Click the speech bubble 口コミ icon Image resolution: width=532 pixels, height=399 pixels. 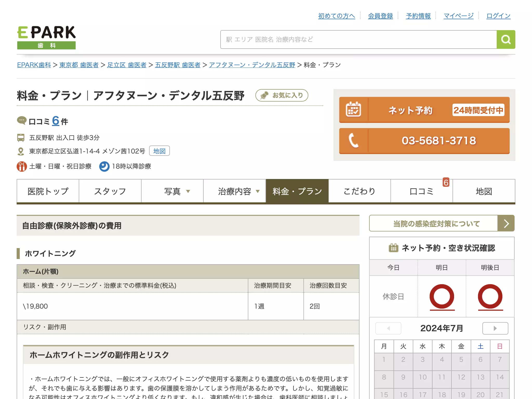[22, 121]
